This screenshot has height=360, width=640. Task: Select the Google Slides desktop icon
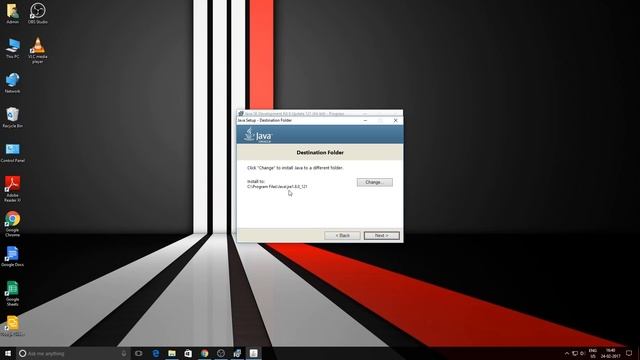13,326
